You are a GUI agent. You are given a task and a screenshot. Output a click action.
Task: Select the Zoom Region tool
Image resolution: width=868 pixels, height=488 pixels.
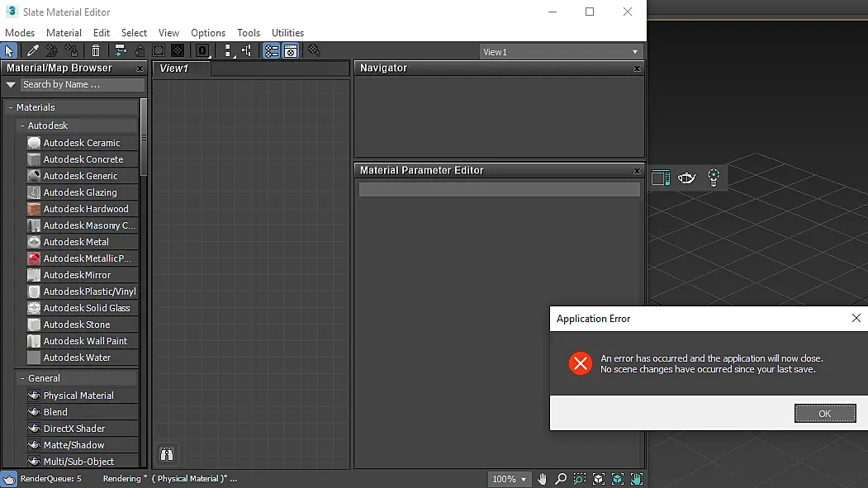(580, 479)
